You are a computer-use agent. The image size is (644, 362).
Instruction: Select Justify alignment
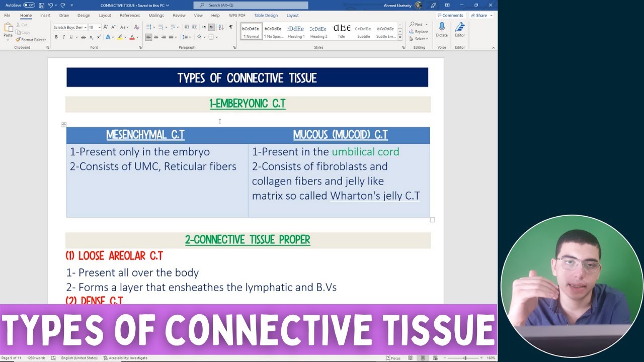click(x=171, y=37)
